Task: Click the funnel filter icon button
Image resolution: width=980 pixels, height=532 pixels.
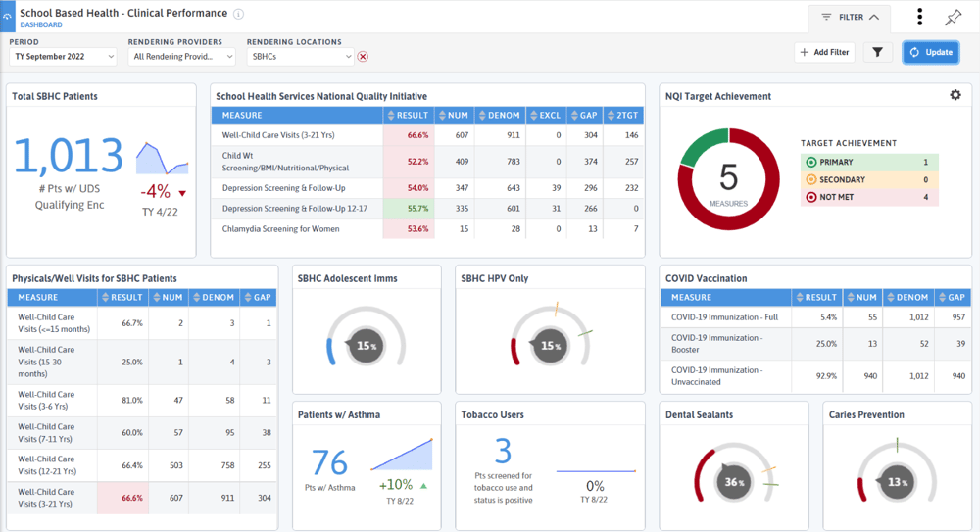Action: [877, 53]
